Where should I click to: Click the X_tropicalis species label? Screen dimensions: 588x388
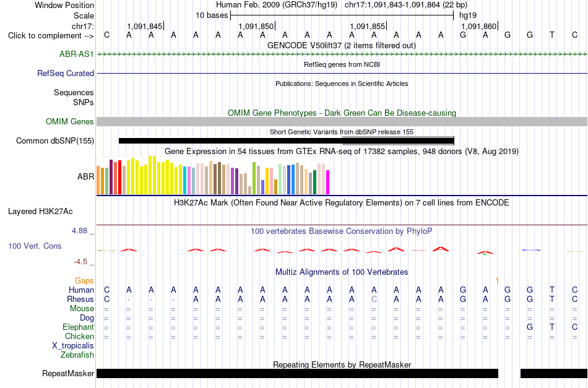[x=73, y=346]
